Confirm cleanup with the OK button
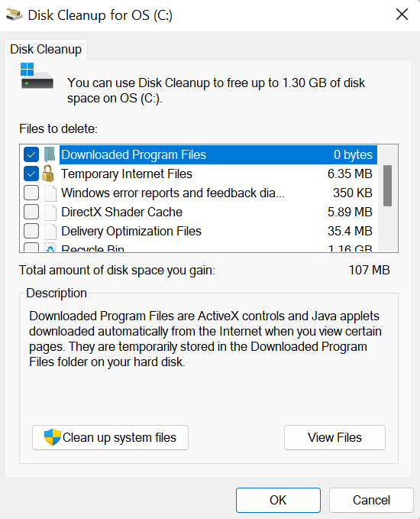This screenshot has width=420, height=519. point(278,500)
